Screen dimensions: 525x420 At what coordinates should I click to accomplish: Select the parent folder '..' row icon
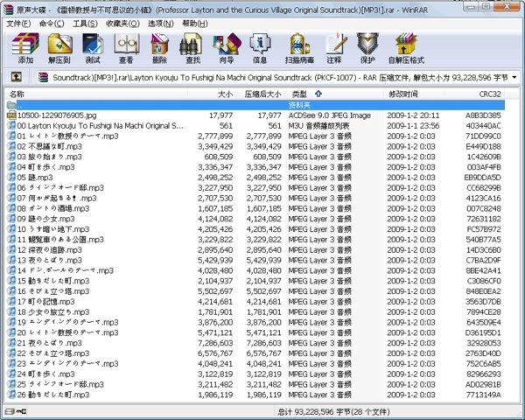pyautogui.click(x=11, y=105)
